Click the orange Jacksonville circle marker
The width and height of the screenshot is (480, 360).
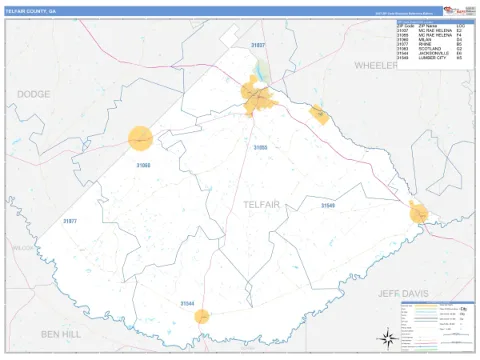(202, 316)
